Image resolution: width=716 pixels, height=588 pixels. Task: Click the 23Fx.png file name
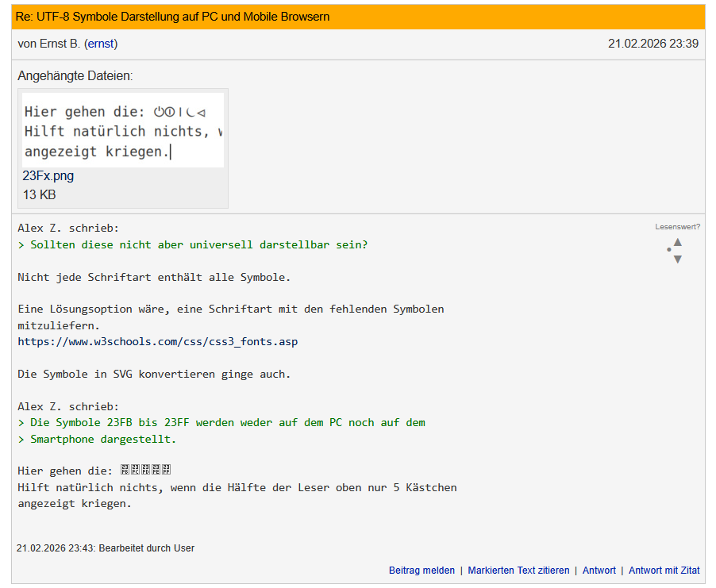48,176
